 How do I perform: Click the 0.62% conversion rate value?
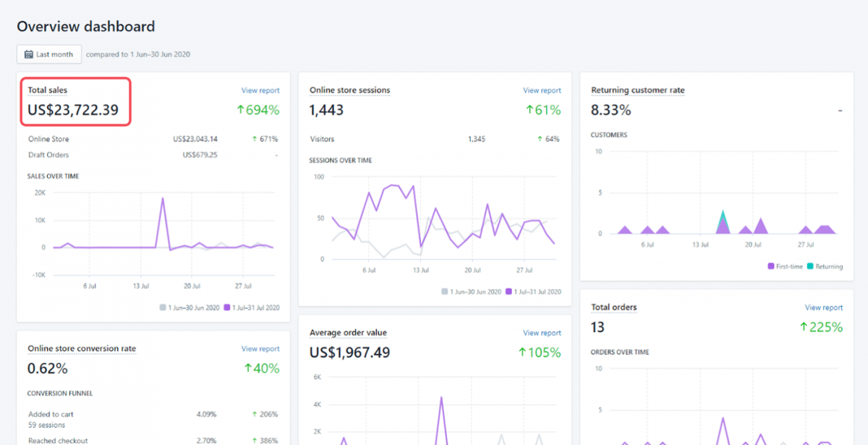[x=48, y=368]
